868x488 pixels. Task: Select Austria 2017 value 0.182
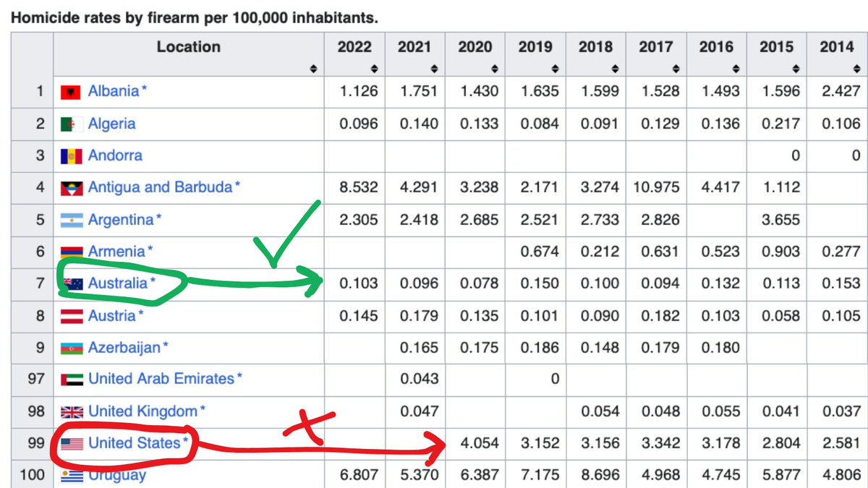660,316
